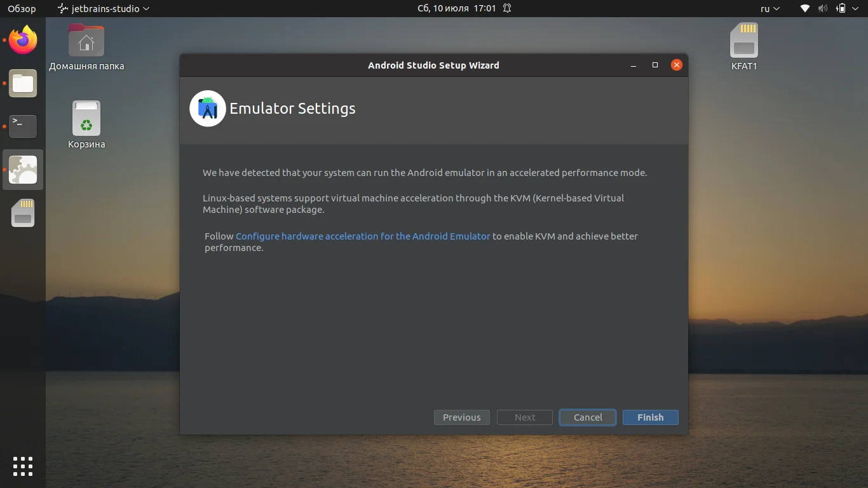
Task: Click the volume speaker indicator
Action: [x=823, y=8]
